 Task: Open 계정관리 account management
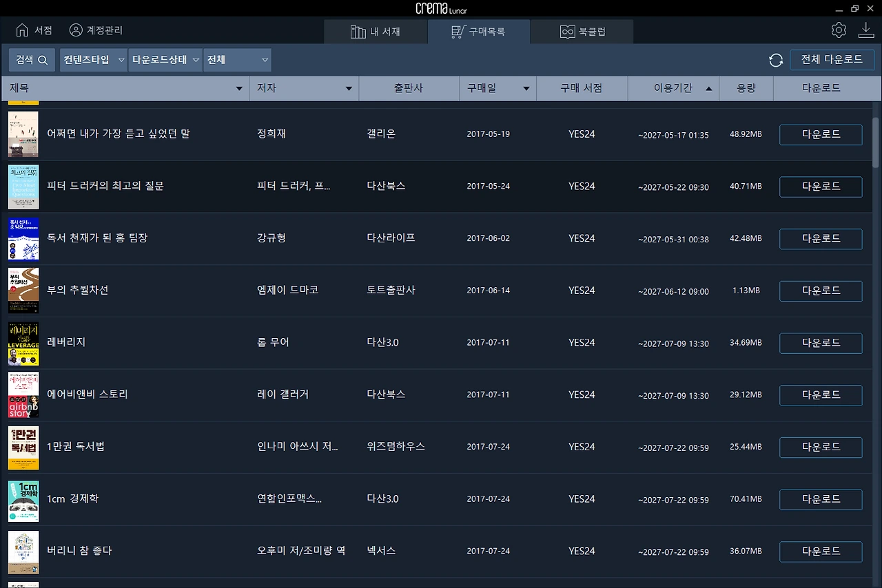click(x=96, y=30)
